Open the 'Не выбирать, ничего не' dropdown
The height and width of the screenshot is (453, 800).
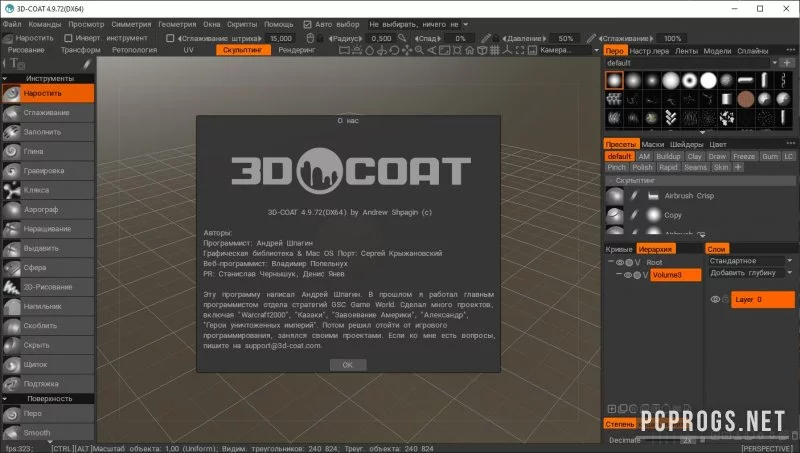point(418,24)
